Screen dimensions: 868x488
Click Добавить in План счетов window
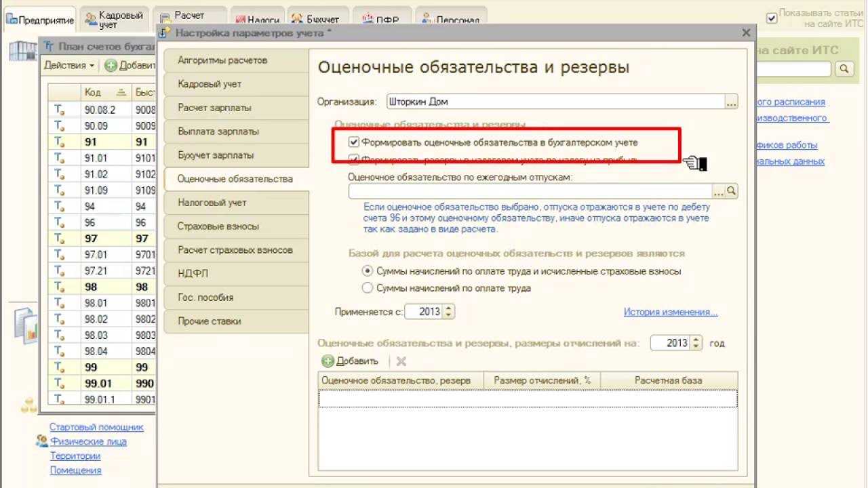point(129,65)
